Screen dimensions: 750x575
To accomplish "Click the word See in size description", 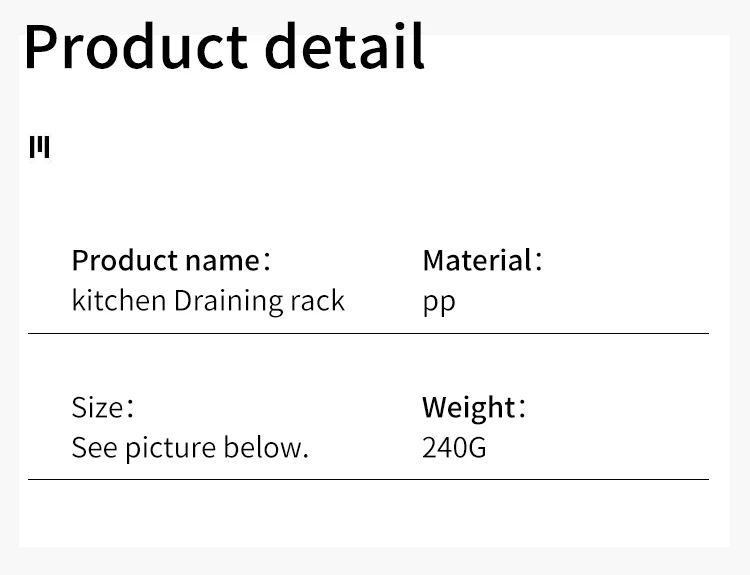I will (x=94, y=447).
